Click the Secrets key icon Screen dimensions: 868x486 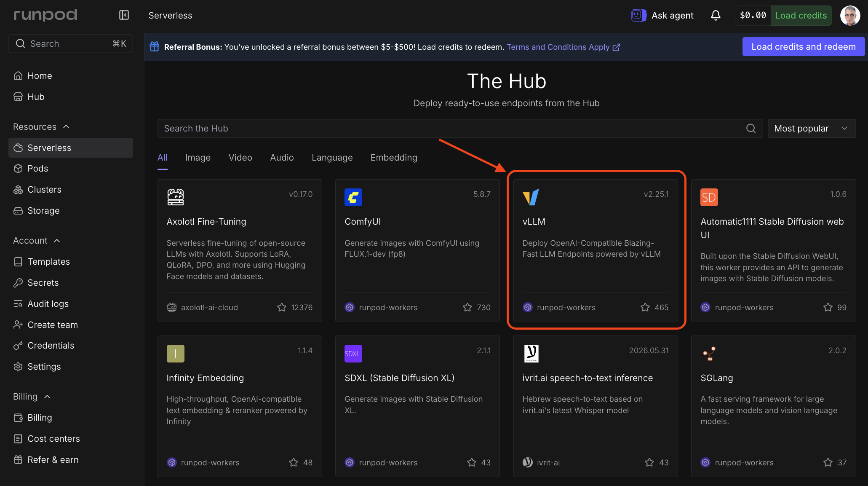(18, 283)
